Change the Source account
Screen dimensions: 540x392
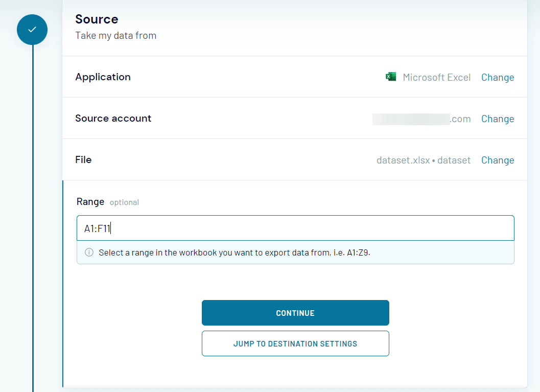point(497,119)
